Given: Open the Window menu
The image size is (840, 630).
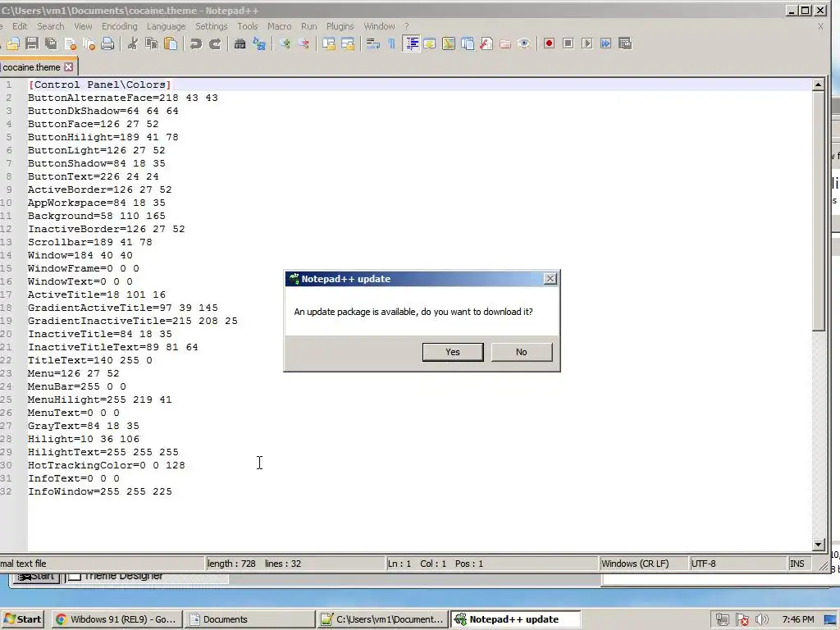Looking at the screenshot, I should coord(379,26).
